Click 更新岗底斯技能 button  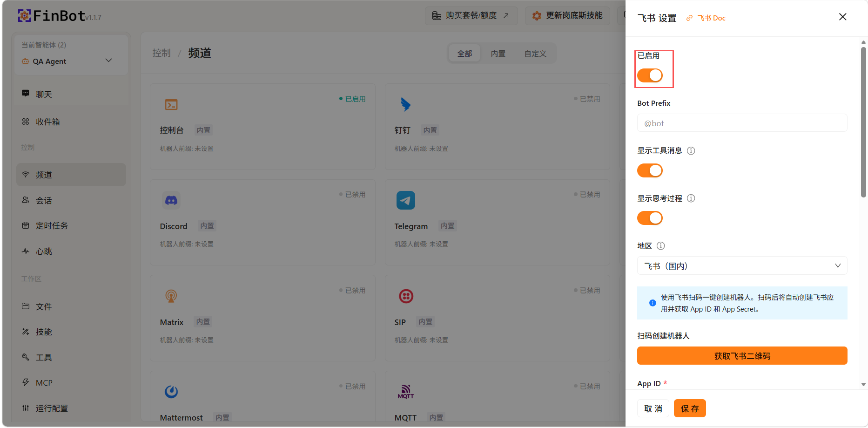(x=568, y=16)
